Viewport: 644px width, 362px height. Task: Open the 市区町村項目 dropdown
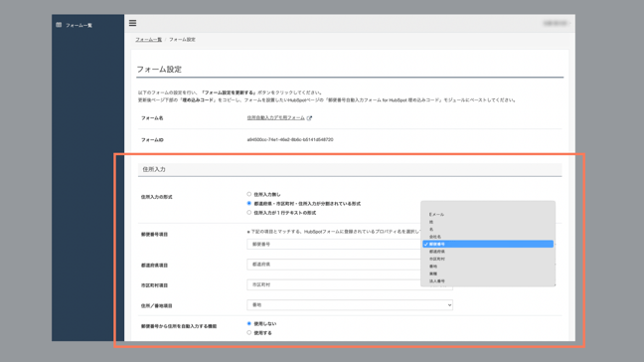[350, 284]
